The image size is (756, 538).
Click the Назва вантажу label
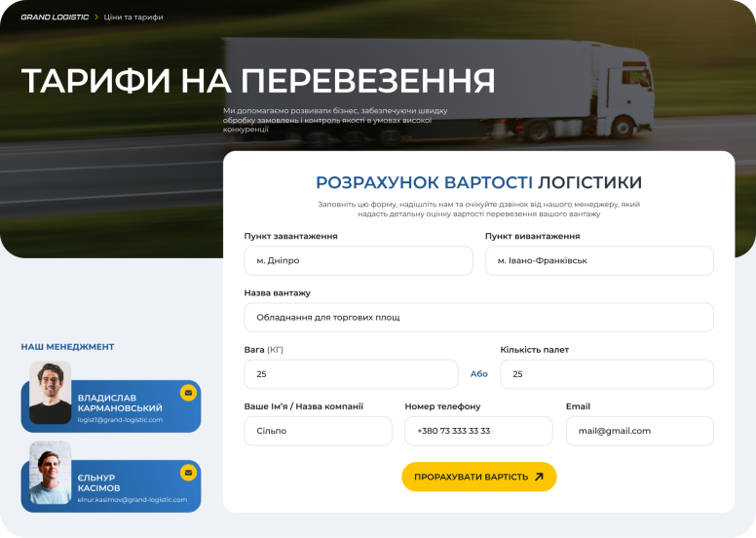point(278,293)
